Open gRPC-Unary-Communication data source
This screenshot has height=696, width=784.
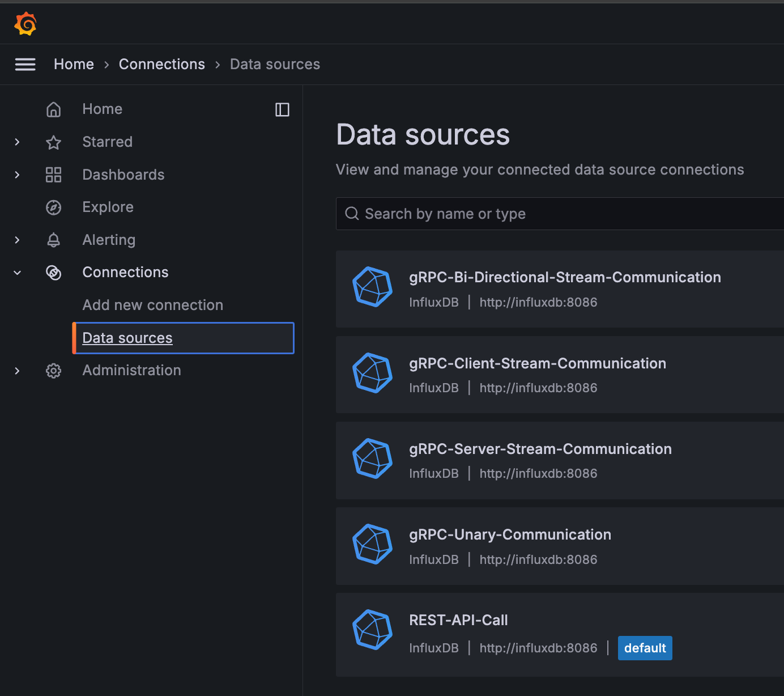pos(560,546)
